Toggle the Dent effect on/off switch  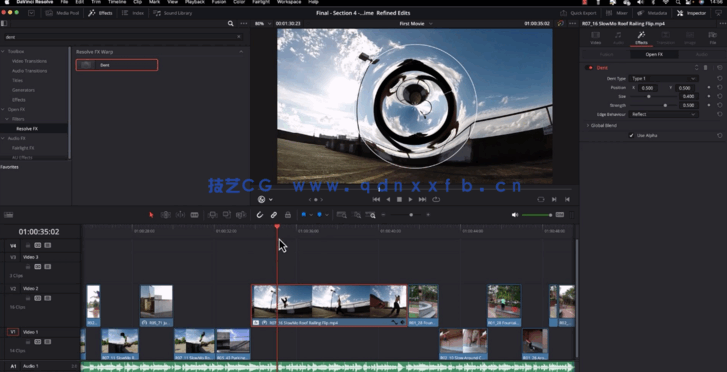[x=590, y=68]
